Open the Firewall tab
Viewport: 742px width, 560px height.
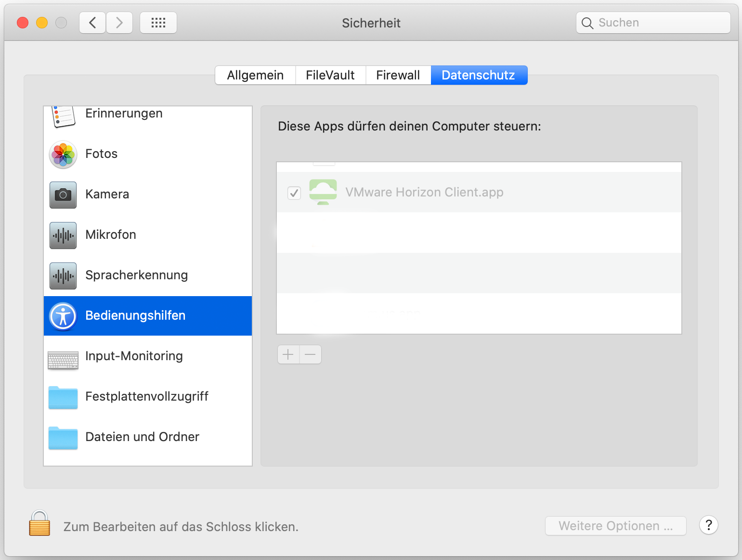(398, 75)
